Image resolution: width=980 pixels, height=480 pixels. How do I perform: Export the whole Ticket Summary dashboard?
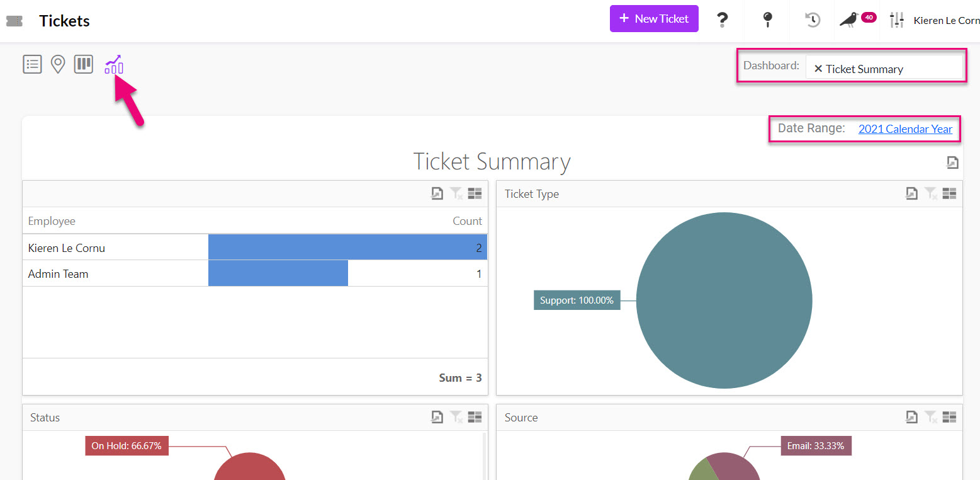pyautogui.click(x=952, y=163)
